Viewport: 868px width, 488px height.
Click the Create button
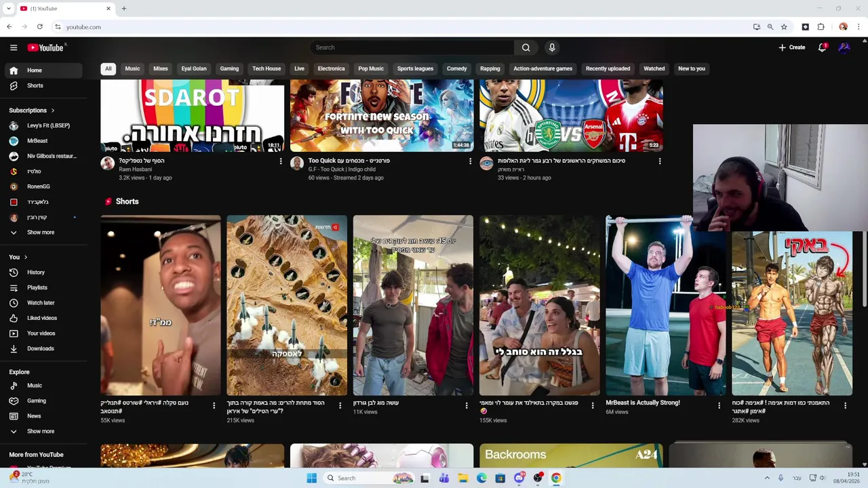tap(792, 47)
